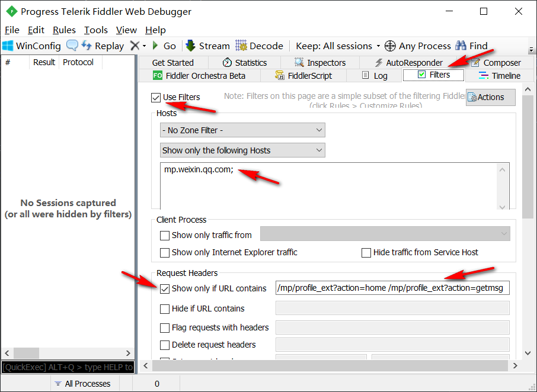Open the View menu
537x392 pixels.
126,30
